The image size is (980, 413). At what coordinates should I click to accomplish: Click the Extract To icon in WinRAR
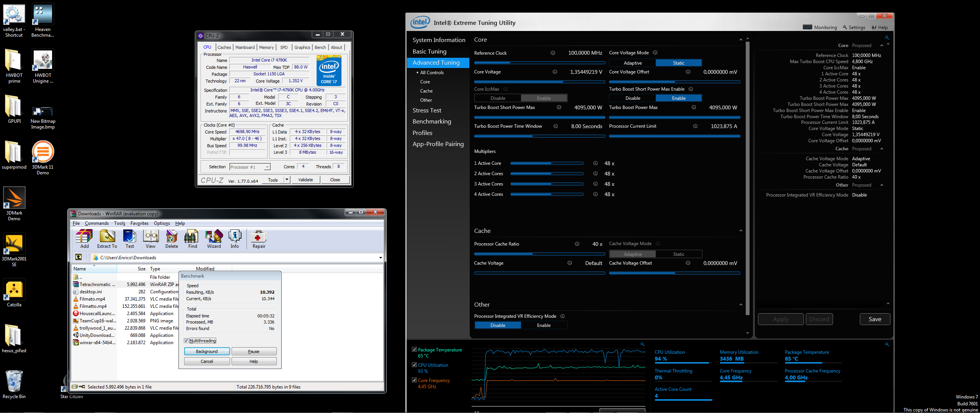tap(107, 239)
